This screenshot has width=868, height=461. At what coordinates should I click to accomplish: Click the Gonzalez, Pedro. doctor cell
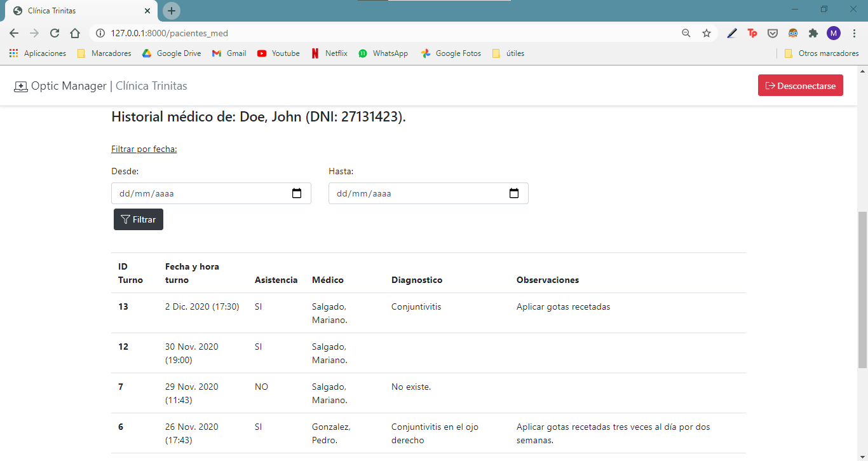coord(331,433)
